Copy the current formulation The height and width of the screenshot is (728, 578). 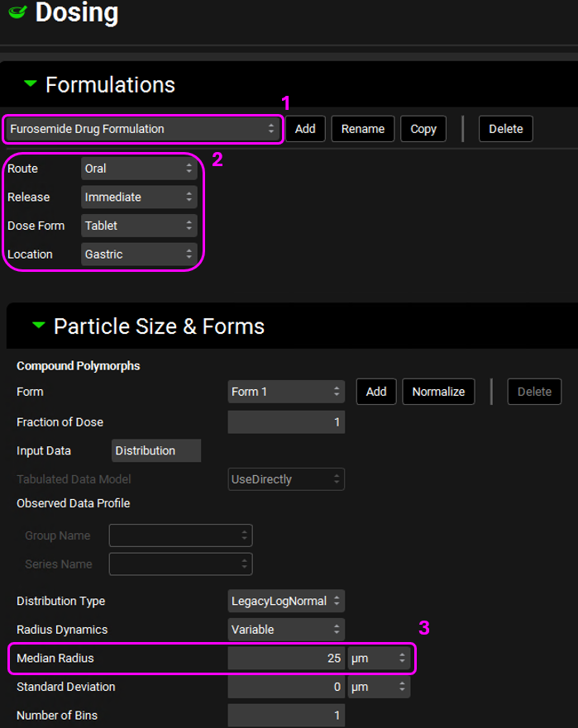(x=423, y=129)
